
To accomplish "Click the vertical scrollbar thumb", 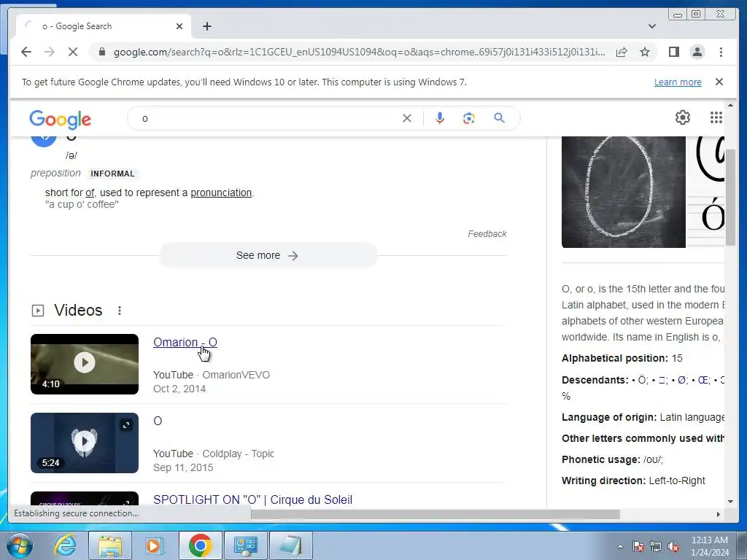I will (x=730, y=198).
